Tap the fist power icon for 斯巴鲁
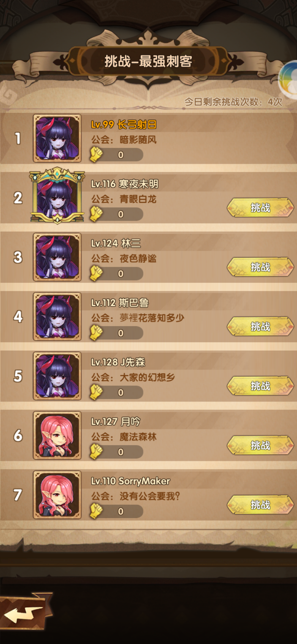297x644 pixels. (96, 333)
